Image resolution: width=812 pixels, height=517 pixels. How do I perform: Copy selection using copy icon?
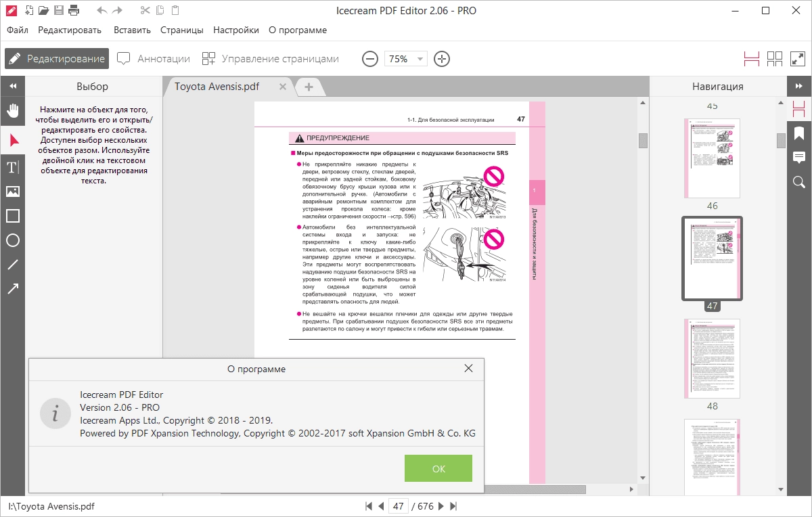coord(160,10)
